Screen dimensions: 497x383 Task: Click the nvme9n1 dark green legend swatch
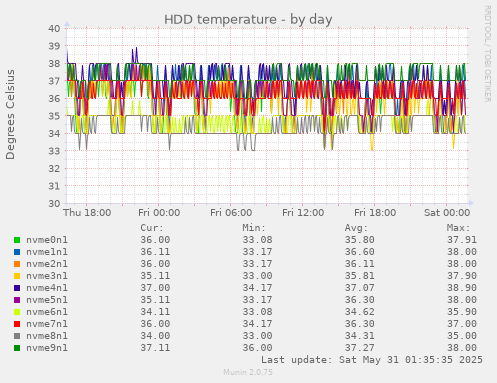pos(17,348)
